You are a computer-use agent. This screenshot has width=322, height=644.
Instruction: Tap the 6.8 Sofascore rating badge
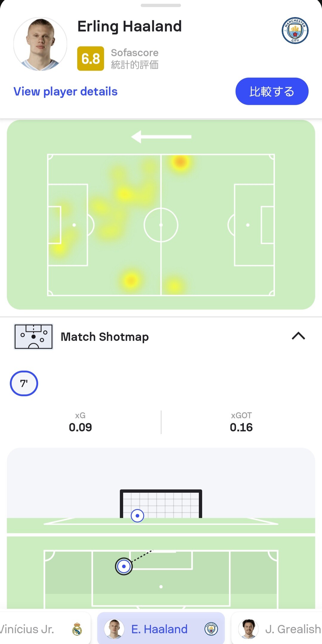(x=91, y=58)
